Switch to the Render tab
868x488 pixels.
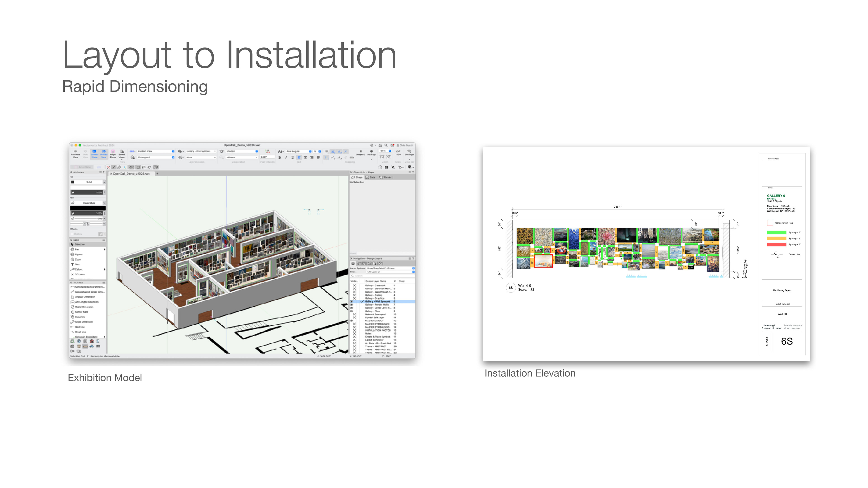[x=386, y=178]
